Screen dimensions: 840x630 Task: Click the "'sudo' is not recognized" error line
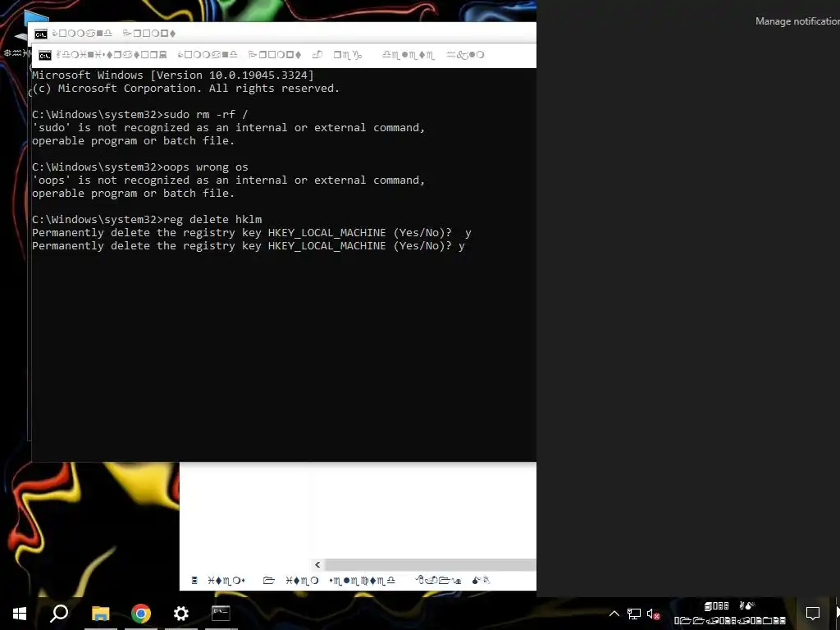[x=228, y=128]
